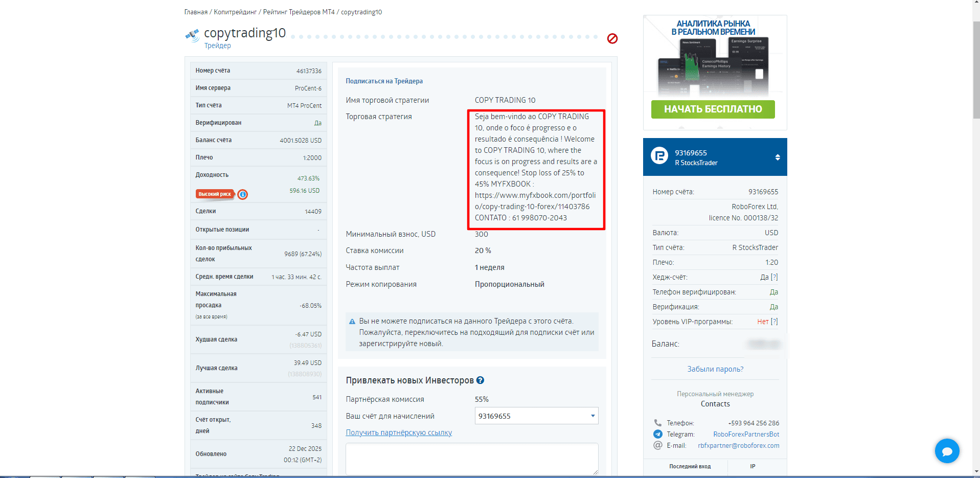Select the IP tab column
This screenshot has width=980, height=478.
point(753,466)
